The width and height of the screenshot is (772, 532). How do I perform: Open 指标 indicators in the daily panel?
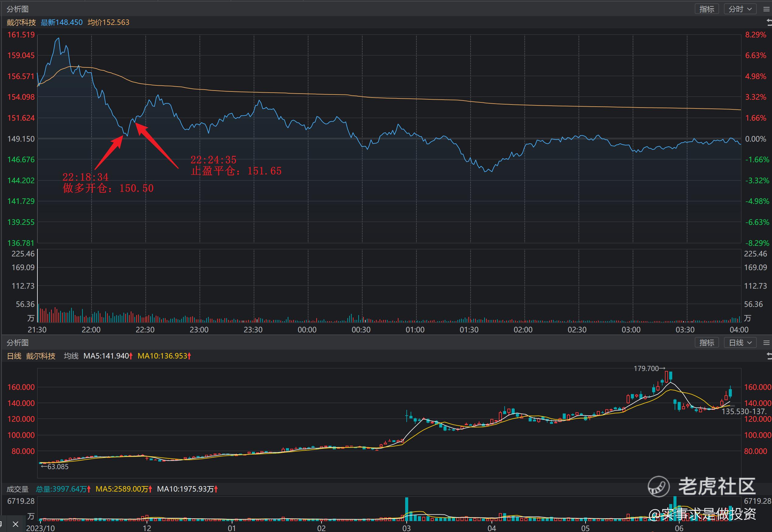(707, 343)
